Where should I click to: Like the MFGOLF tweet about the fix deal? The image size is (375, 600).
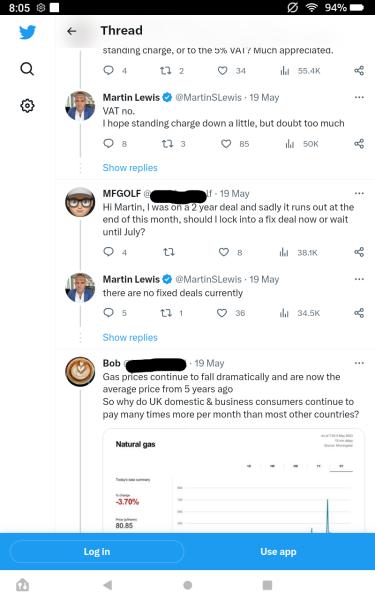pos(224,252)
